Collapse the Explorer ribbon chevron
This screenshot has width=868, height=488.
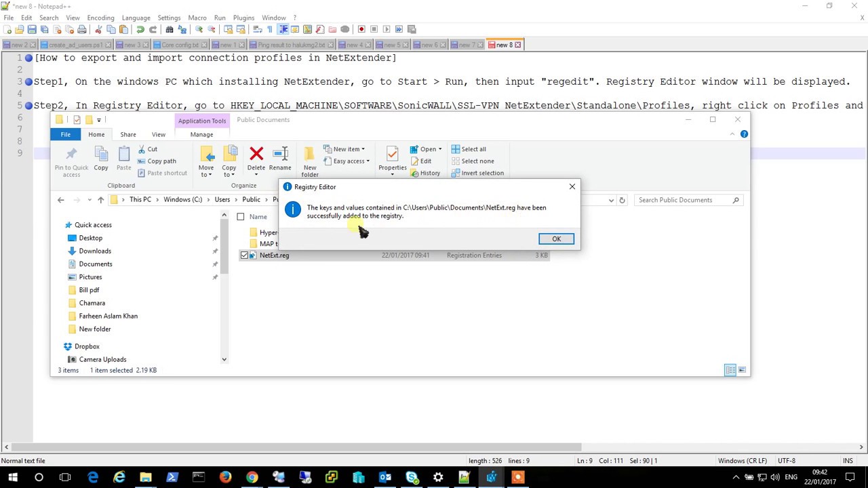(x=732, y=134)
